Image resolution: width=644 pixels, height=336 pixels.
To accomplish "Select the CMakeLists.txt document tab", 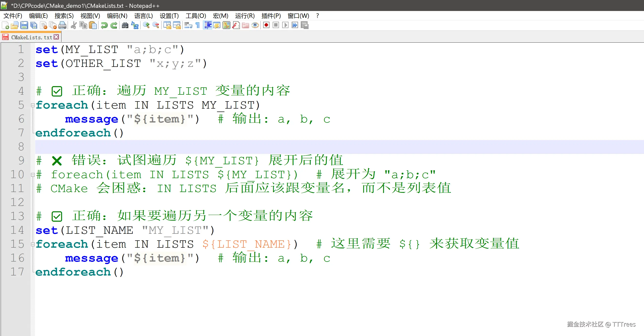I will [x=31, y=37].
